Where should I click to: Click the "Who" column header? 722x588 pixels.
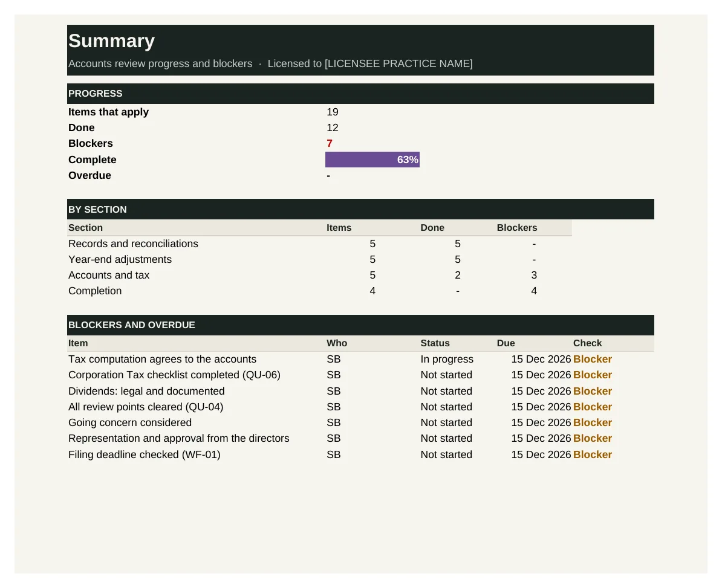337,343
